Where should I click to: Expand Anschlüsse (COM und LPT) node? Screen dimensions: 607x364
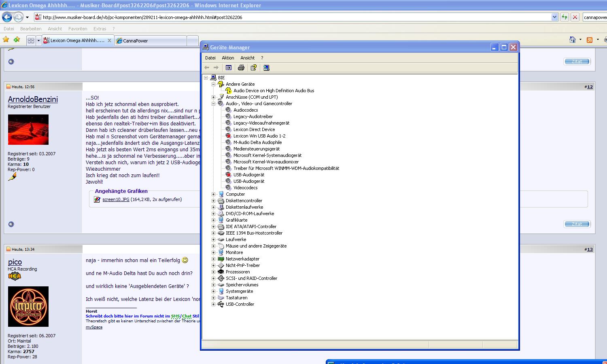point(214,97)
